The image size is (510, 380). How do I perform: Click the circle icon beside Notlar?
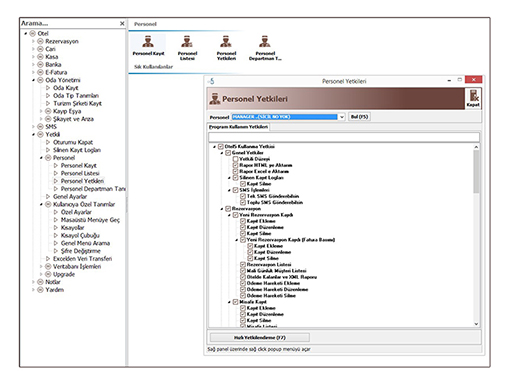tap(40, 282)
